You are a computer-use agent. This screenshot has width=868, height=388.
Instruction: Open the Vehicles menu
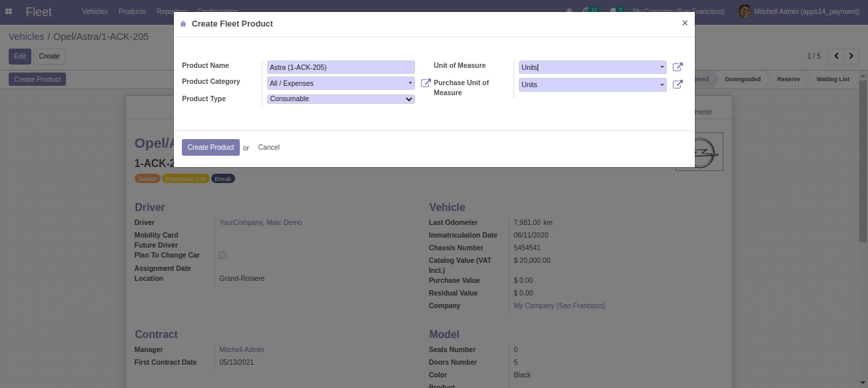95,11
